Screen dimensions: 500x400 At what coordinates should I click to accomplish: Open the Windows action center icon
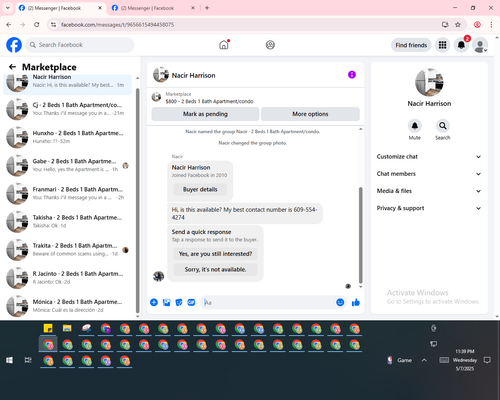(487, 360)
